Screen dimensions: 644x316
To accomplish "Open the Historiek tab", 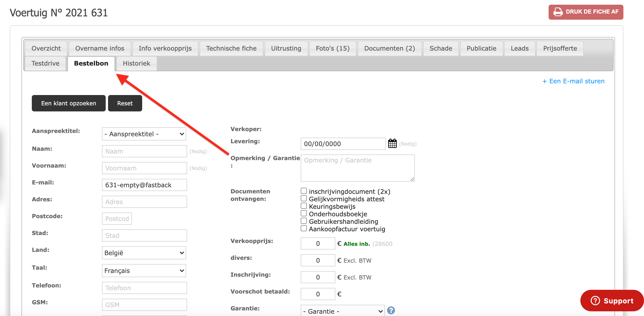I will coord(137,63).
